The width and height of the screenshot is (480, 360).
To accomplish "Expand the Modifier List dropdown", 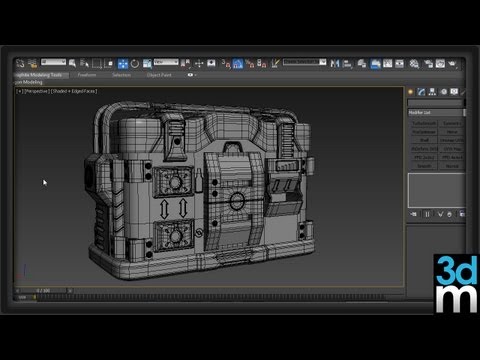I will (x=436, y=113).
